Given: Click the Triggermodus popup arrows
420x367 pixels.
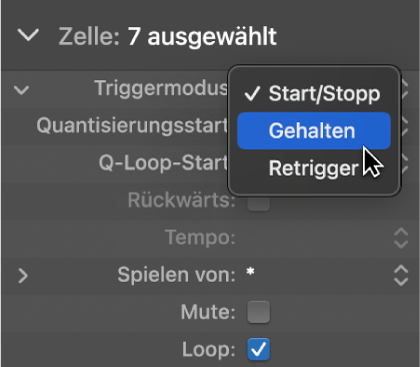Looking at the screenshot, I should pyautogui.click(x=405, y=89).
